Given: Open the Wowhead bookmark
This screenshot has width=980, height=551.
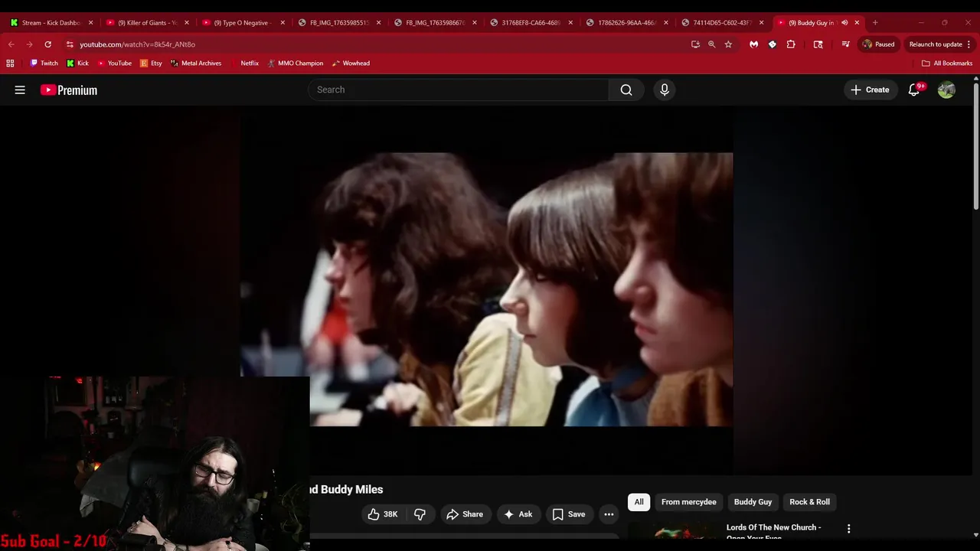Looking at the screenshot, I should pyautogui.click(x=351, y=64).
